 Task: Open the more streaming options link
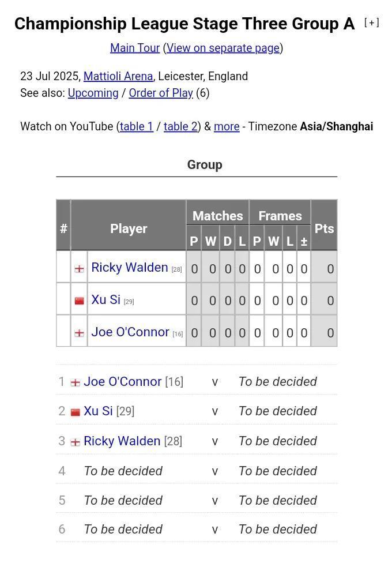click(227, 126)
